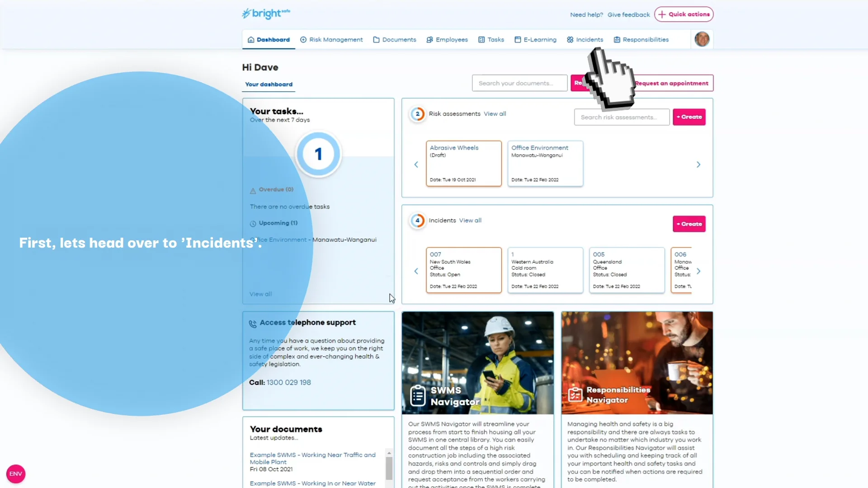Click the risk assessments count badge

tap(417, 114)
